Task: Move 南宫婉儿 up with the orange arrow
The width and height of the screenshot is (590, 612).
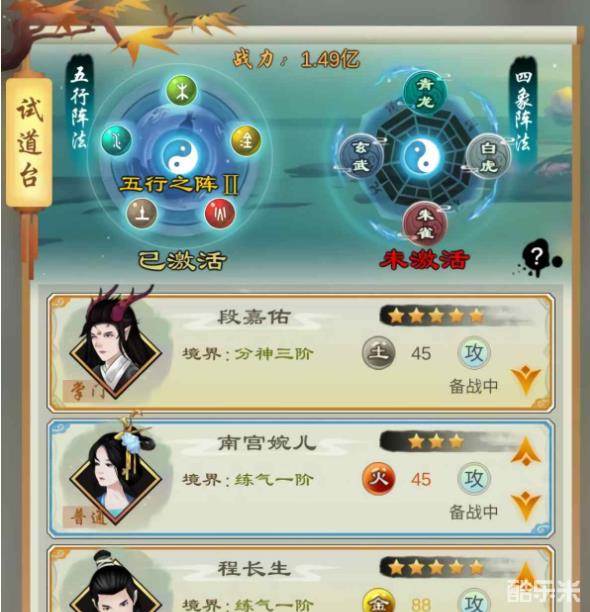Action: (x=526, y=451)
